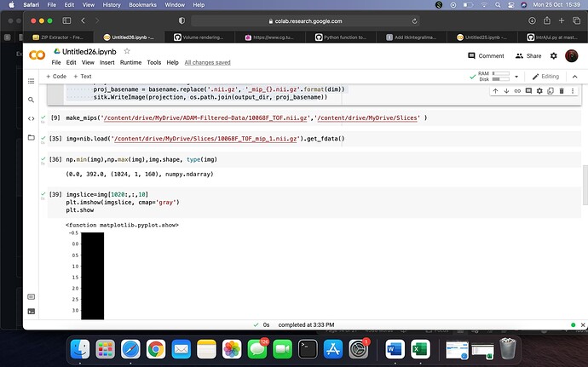588x367 pixels.
Task: Open the Editing mode dropdown
Action: [545, 77]
